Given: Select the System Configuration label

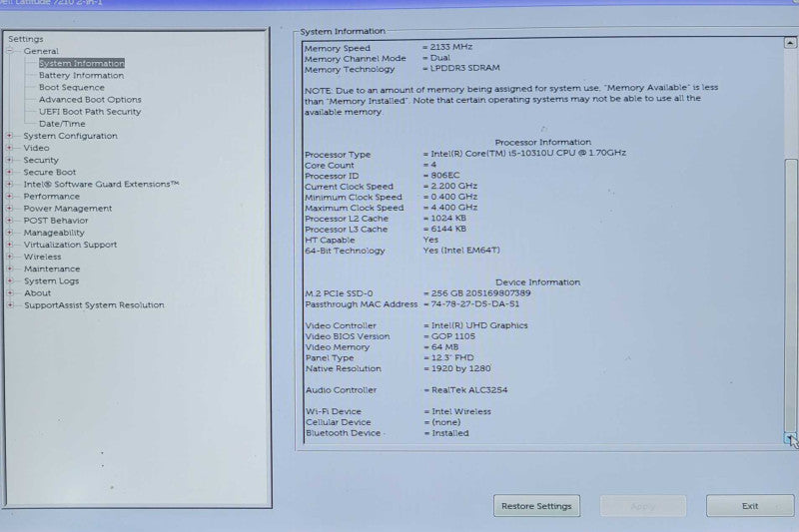Looking at the screenshot, I should coord(70,136).
